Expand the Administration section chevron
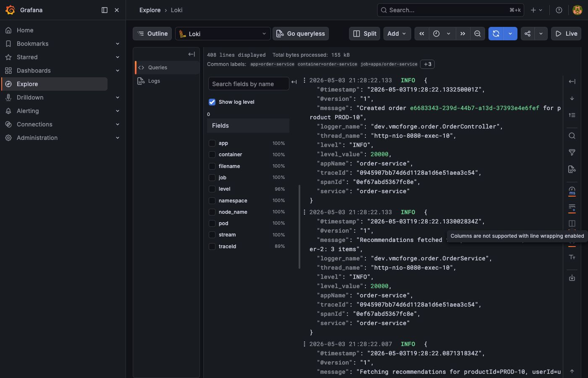 point(118,138)
